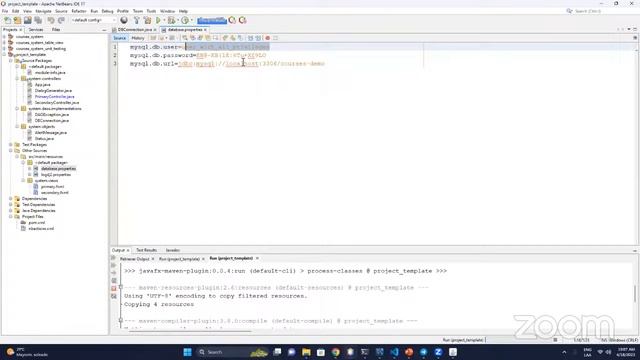
Task: Select log4j2.properties in the tree
Action: [56, 175]
